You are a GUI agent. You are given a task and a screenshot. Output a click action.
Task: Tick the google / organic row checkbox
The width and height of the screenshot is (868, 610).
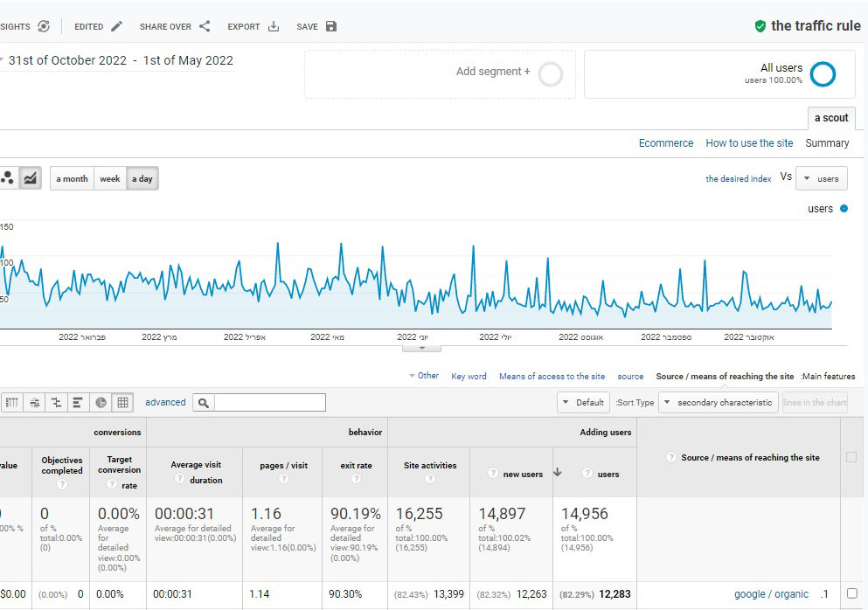pyautogui.click(x=852, y=594)
